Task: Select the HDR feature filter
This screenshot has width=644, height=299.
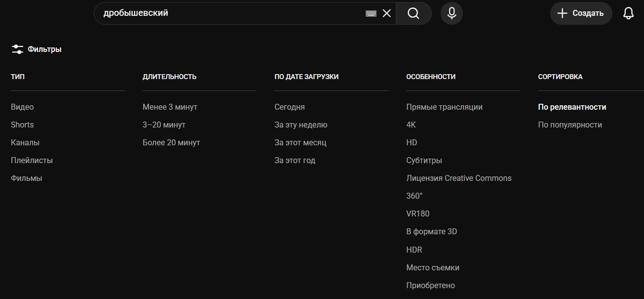Action: [414, 250]
